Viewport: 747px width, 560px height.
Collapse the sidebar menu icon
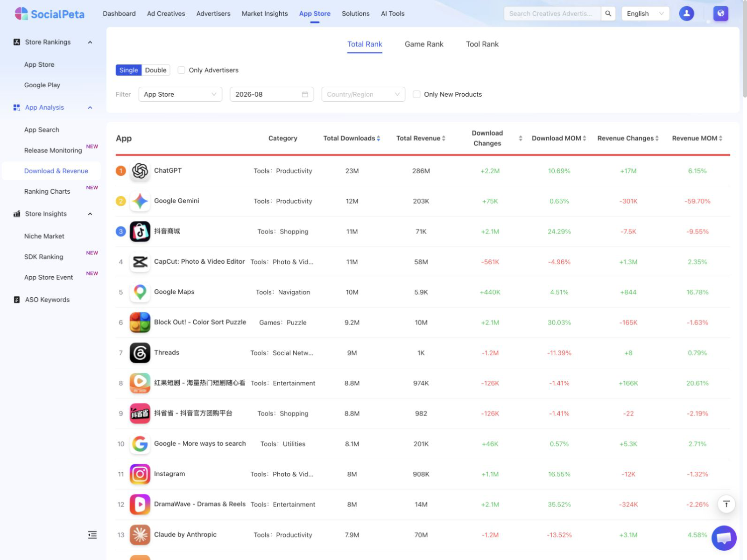point(92,535)
